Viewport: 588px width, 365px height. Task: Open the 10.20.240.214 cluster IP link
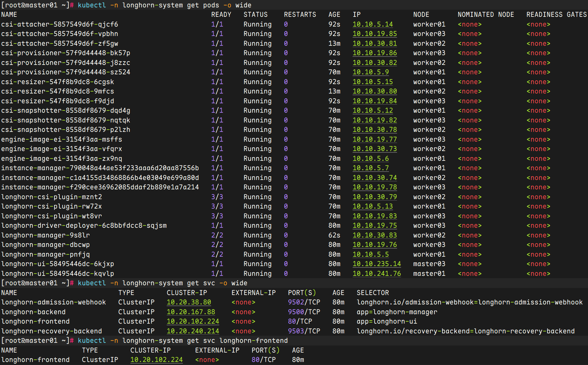(x=193, y=331)
